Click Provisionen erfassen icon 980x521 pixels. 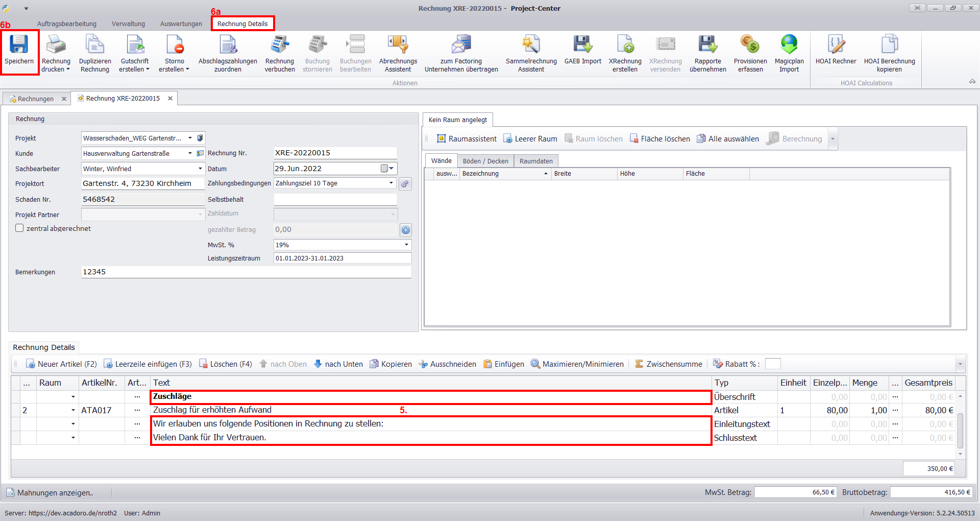750,45
